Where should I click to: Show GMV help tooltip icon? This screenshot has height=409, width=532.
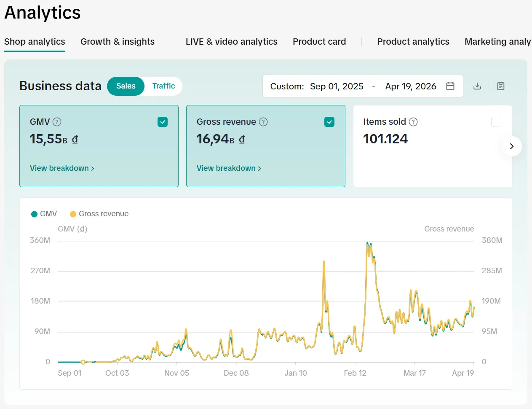[x=57, y=122]
